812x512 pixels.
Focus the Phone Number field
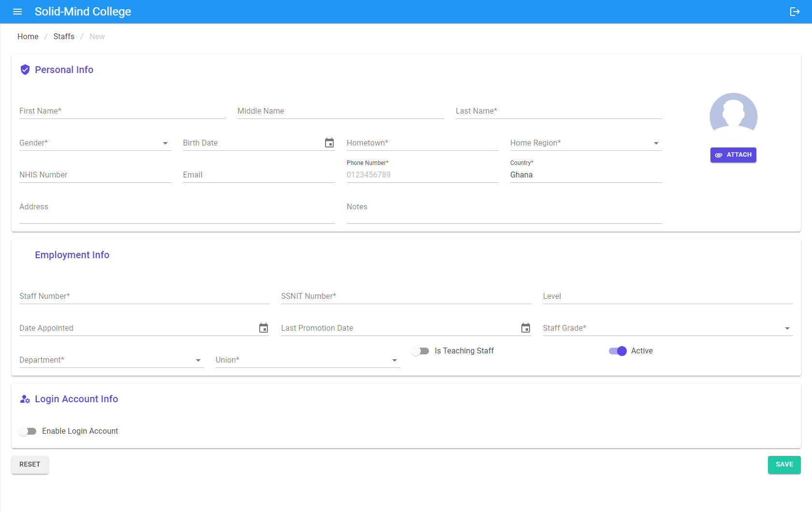[423, 175]
